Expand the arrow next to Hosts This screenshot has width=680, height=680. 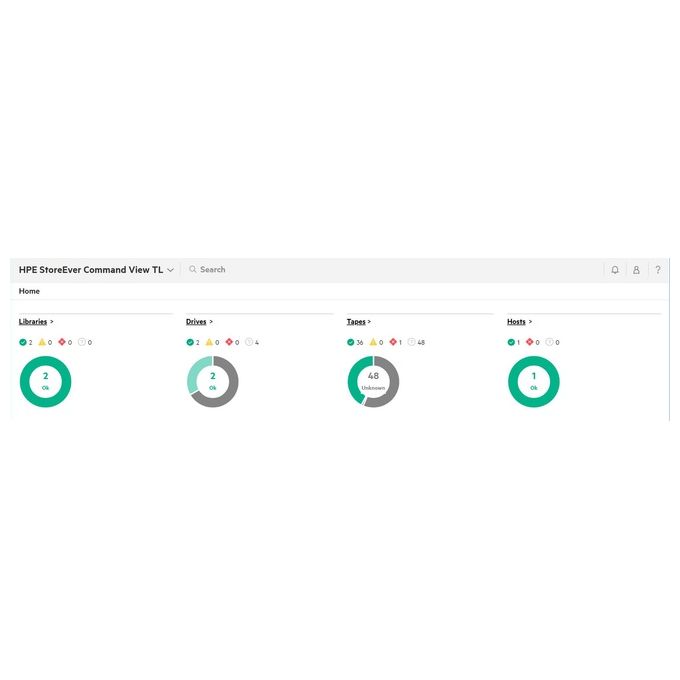point(530,322)
